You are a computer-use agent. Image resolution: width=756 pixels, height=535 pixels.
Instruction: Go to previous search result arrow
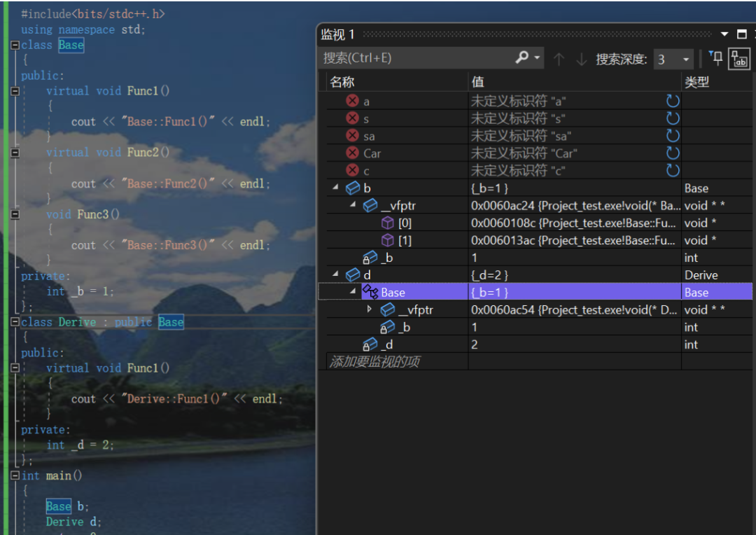(559, 59)
